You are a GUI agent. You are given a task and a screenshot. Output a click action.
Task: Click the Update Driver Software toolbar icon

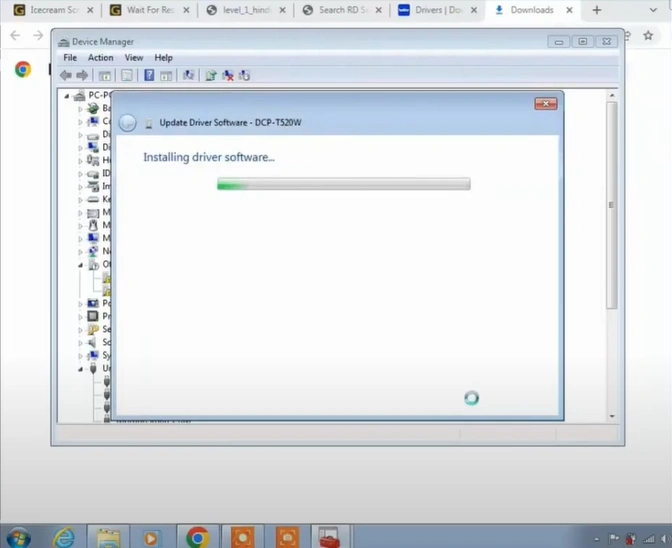click(x=211, y=75)
